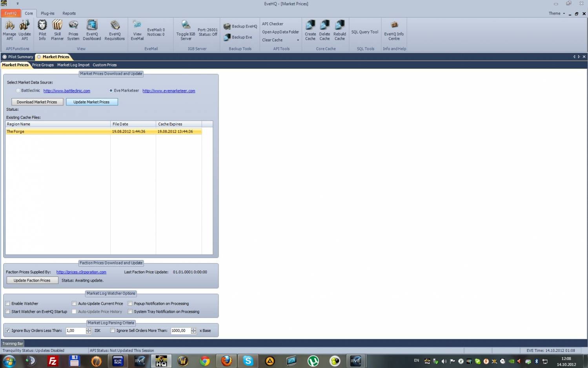Open FileZilla from the taskbar

(52, 361)
